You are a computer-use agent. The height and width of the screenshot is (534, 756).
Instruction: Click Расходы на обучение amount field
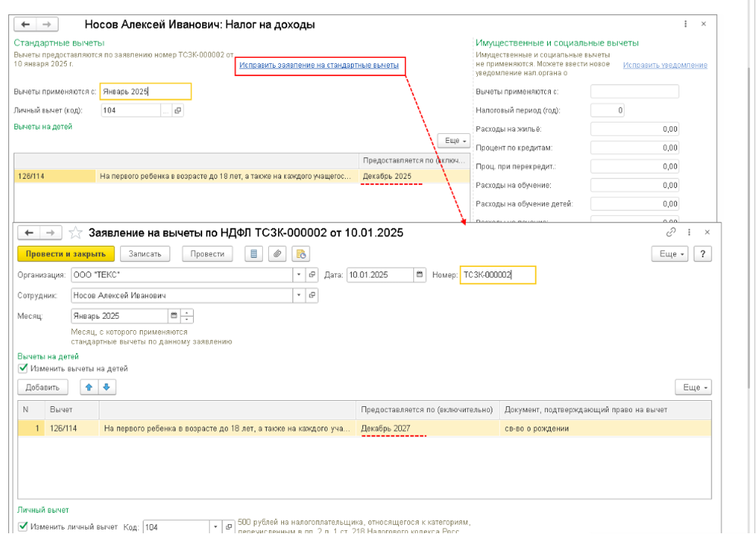634,185
